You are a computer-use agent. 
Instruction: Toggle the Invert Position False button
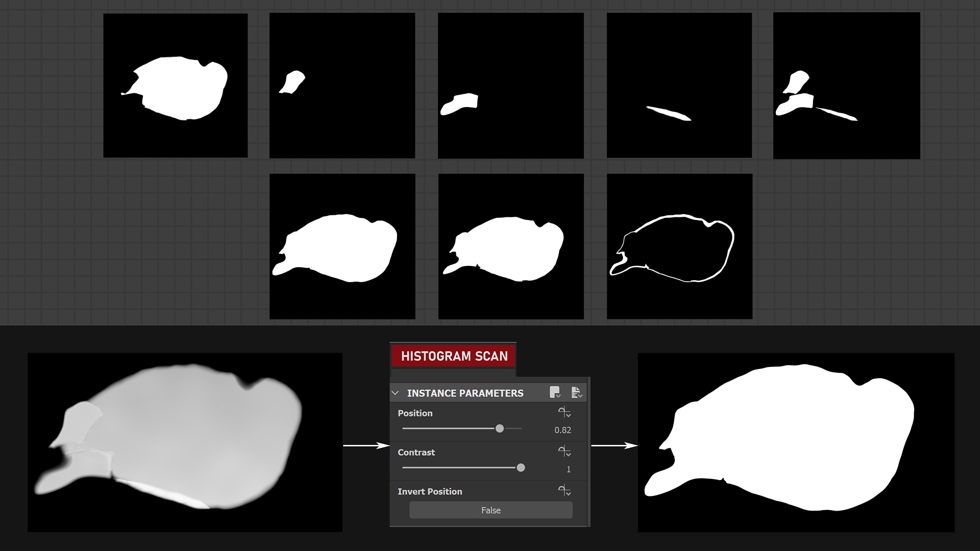[491, 510]
